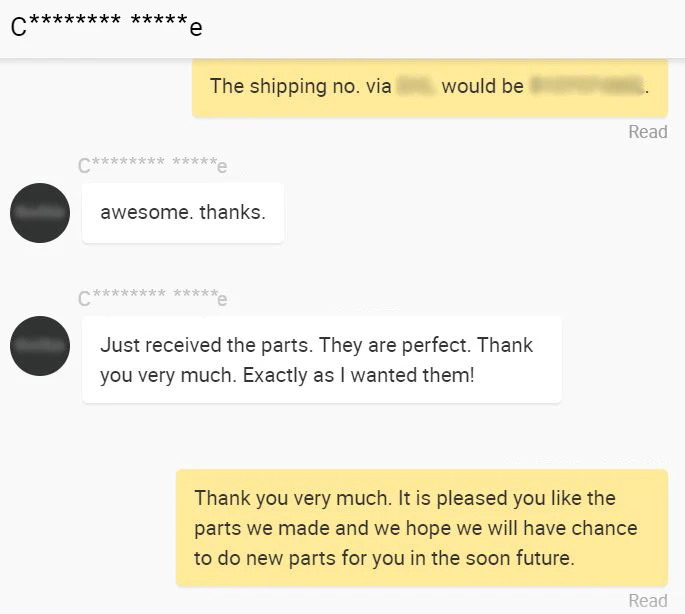Image resolution: width=685 pixels, height=614 pixels.
Task: Open the avatar beside "awesome. thanks."
Action: tap(40, 213)
